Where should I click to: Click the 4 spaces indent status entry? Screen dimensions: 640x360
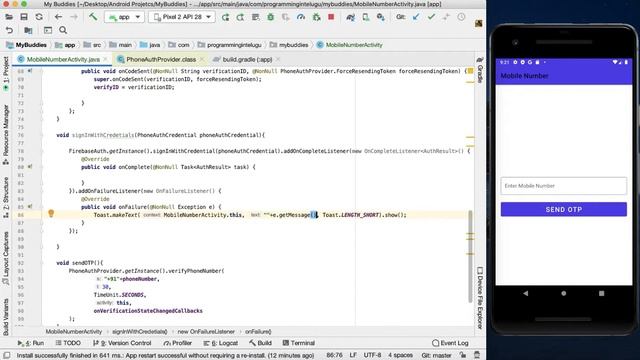tap(400, 356)
